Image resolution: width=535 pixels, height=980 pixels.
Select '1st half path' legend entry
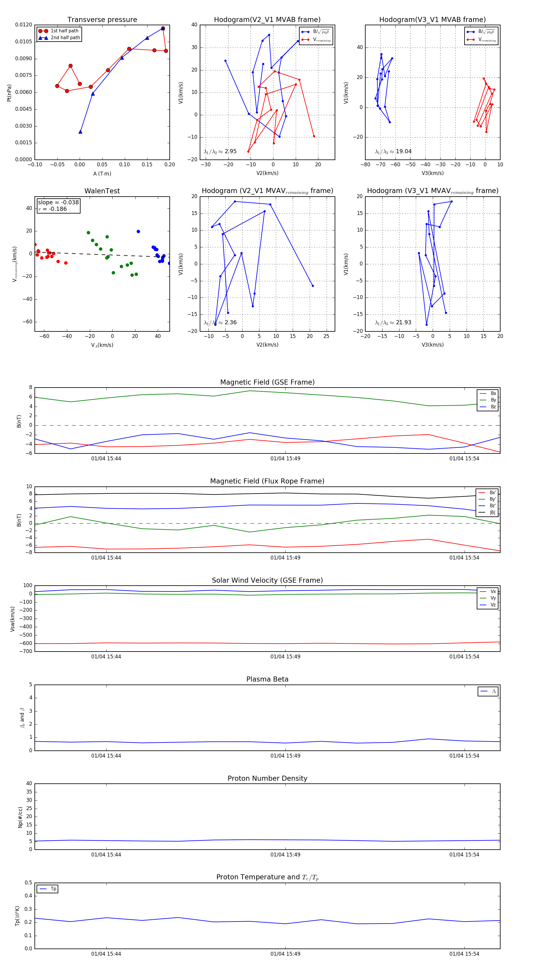point(59,31)
